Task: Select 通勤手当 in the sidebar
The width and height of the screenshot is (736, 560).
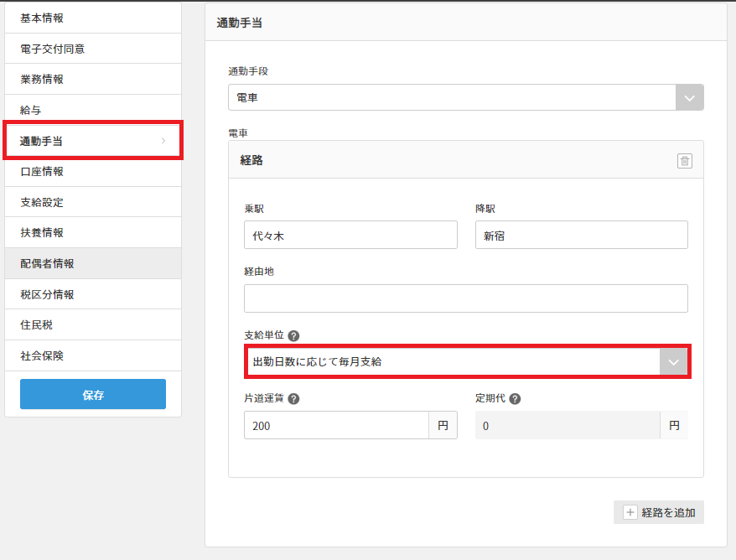Action: click(93, 141)
